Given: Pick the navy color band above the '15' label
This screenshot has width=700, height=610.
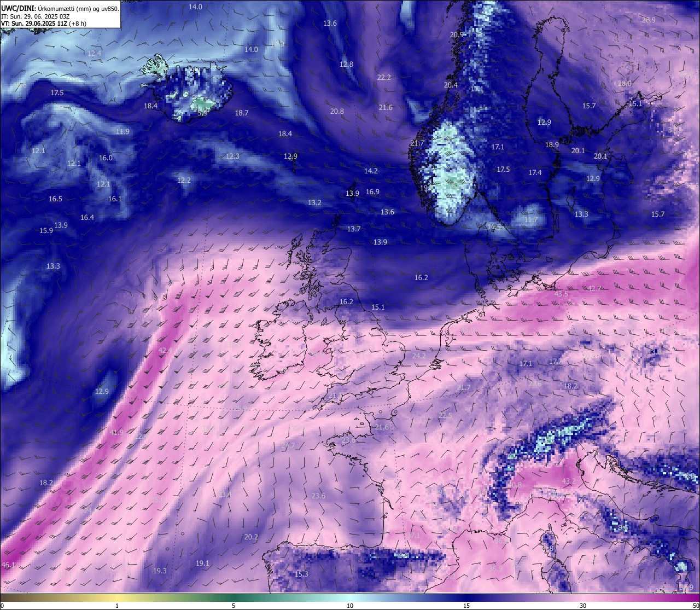Looking at the screenshot, I should click(x=466, y=597).
